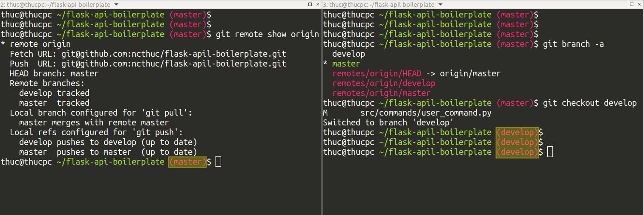This screenshot has width=644, height=215.
Task: Focus terminal 2 by clicking its title text
Action: point(55,4)
